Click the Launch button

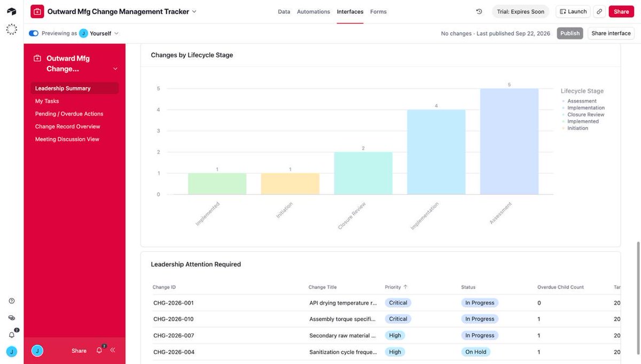click(x=573, y=12)
